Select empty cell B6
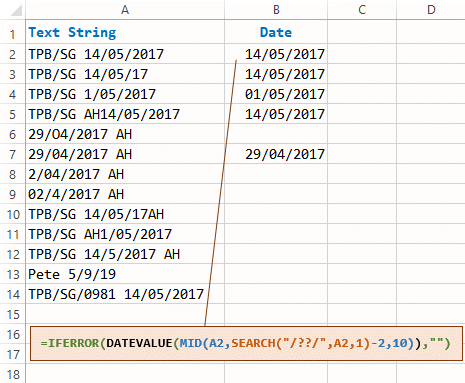Screen dimensions: 465x383 [276, 134]
